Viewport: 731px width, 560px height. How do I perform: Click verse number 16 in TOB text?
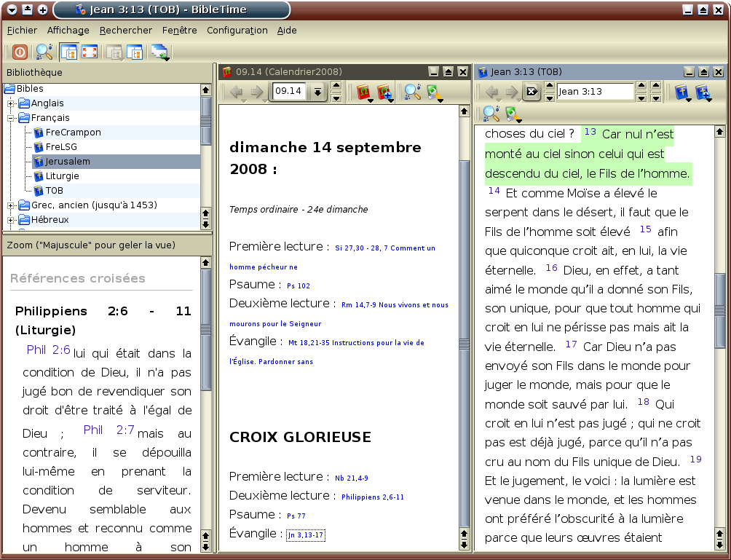coord(551,268)
